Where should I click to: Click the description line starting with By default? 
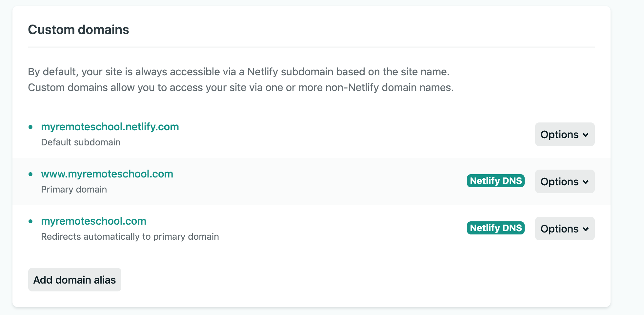tap(238, 72)
